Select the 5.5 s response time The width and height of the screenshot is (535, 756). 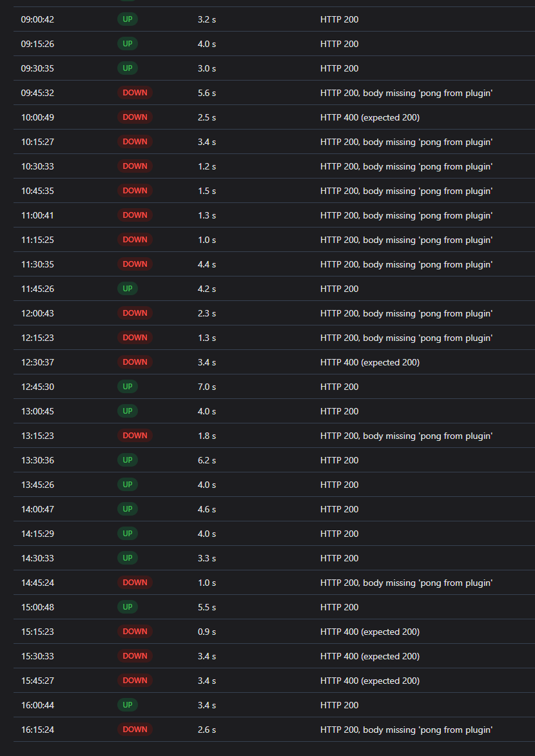[x=207, y=607]
